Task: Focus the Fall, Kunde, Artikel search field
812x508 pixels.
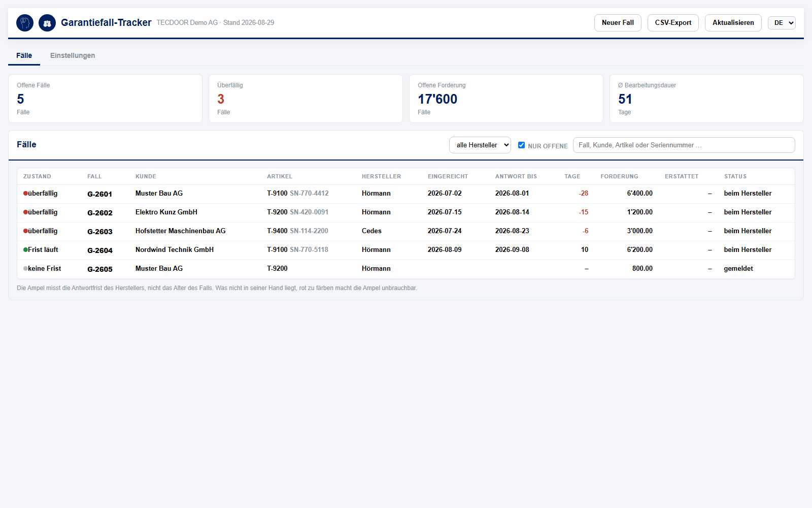Action: [x=684, y=145]
